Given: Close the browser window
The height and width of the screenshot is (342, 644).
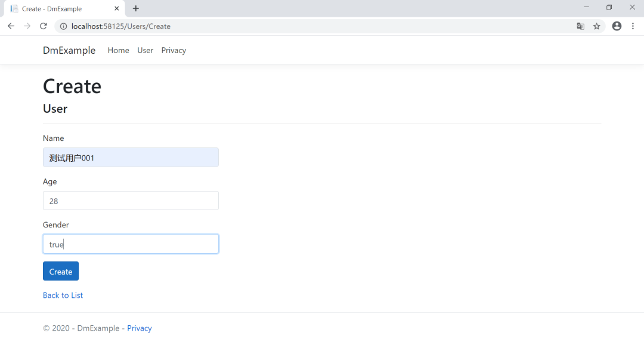Looking at the screenshot, I should coord(633,7).
